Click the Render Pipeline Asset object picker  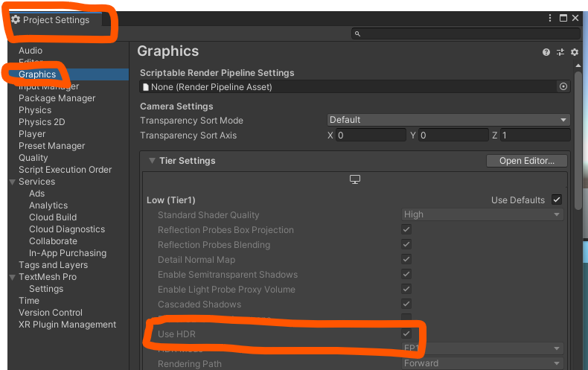pos(563,87)
